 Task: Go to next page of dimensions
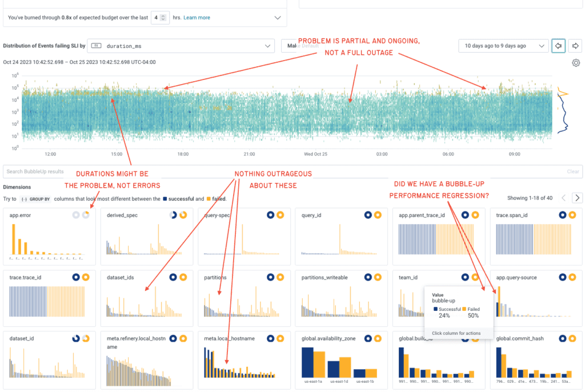577,198
